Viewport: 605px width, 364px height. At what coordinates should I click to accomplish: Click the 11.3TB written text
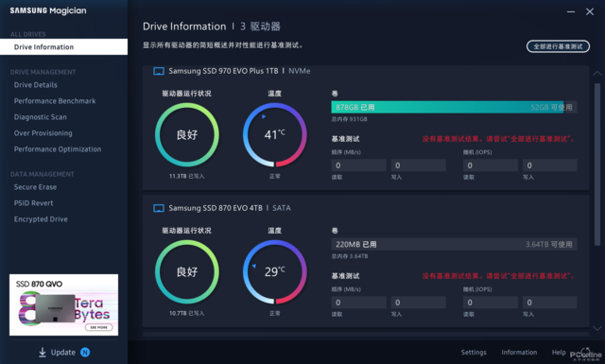click(x=187, y=176)
